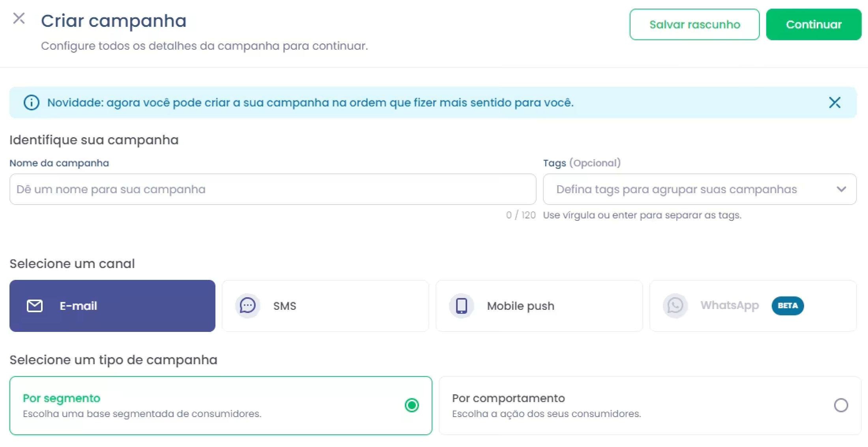Click the Por segmento card title
The height and width of the screenshot is (447, 868).
pyautogui.click(x=62, y=398)
